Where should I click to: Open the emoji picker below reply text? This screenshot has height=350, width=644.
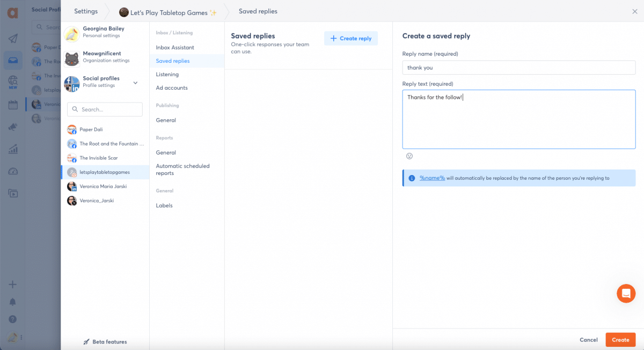[409, 156]
